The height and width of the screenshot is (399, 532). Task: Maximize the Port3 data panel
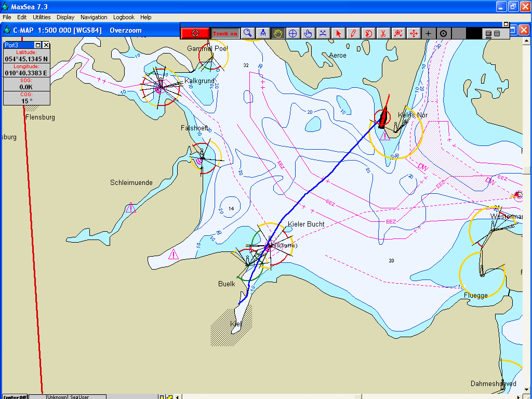pyautogui.click(x=38, y=45)
